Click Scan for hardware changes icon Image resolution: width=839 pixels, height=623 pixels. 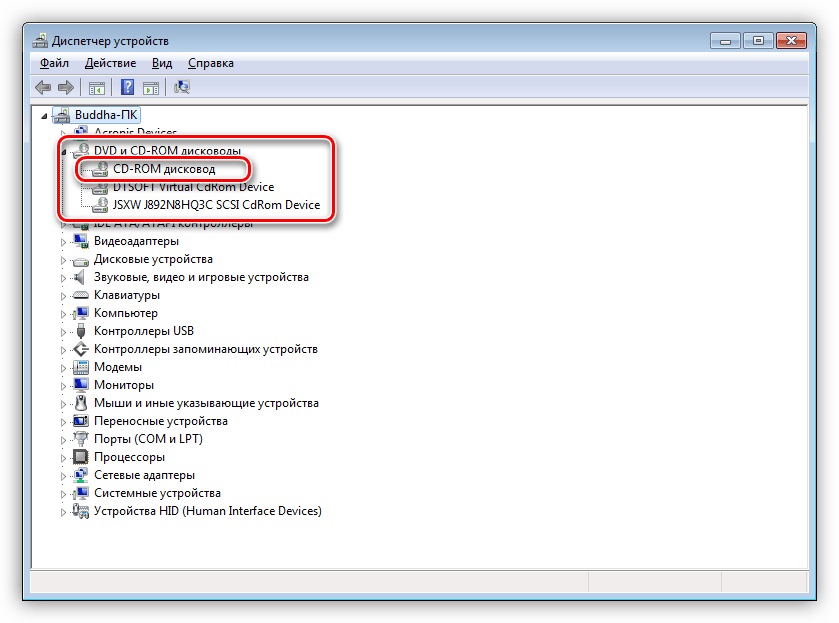[182, 87]
